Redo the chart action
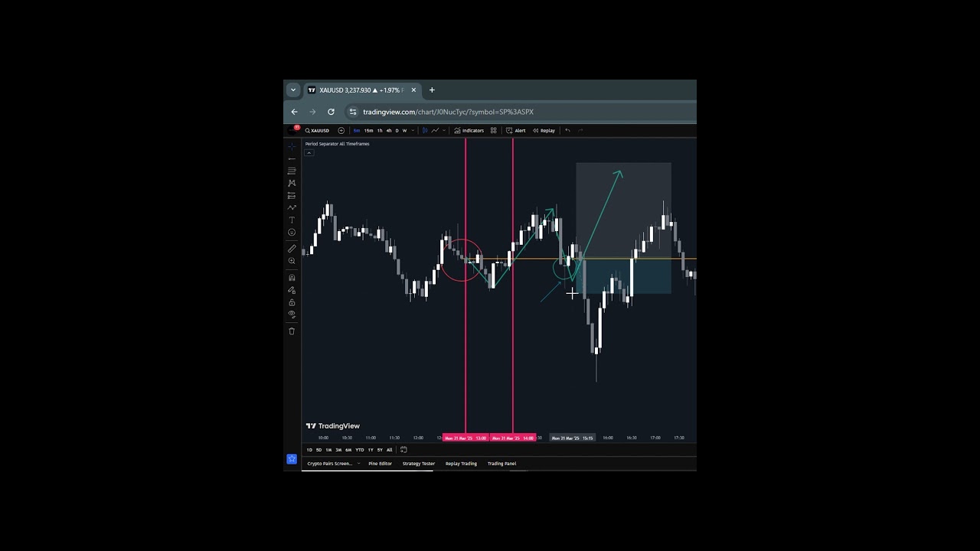 tap(580, 130)
